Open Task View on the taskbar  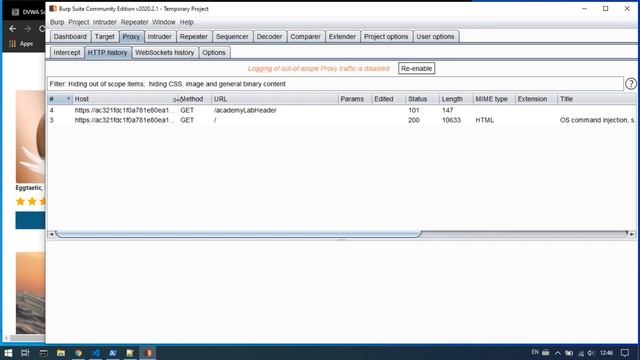[x=25, y=353]
